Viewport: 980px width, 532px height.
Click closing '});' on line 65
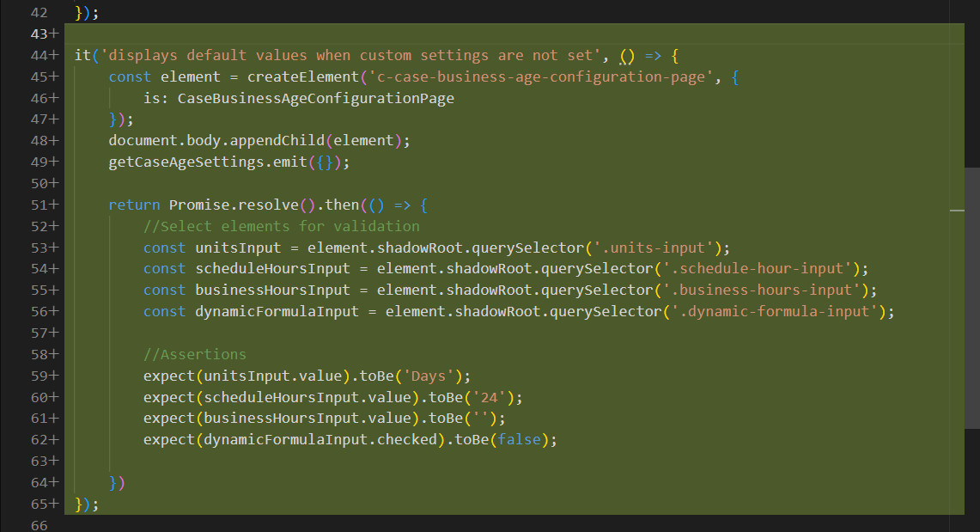tap(87, 504)
